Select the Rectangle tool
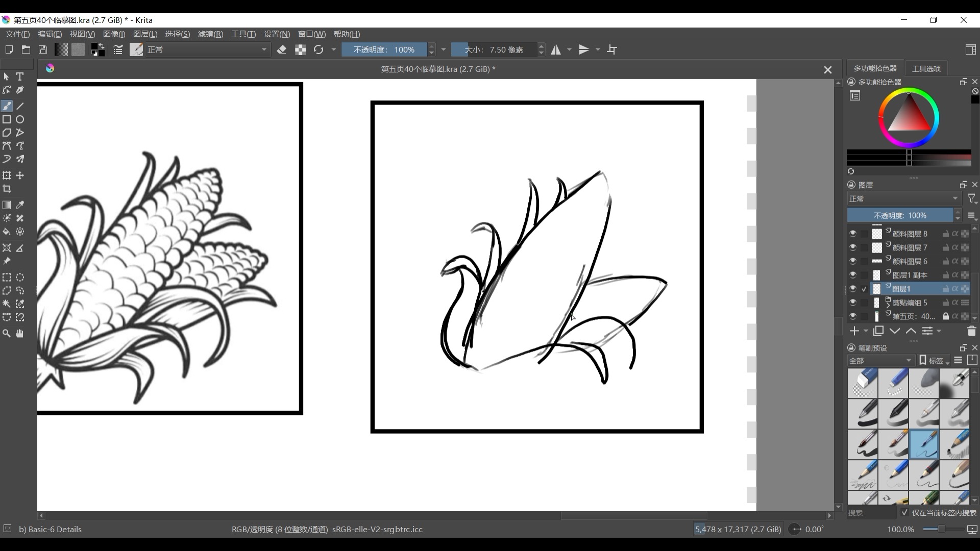This screenshot has width=980, height=551. click(x=7, y=119)
